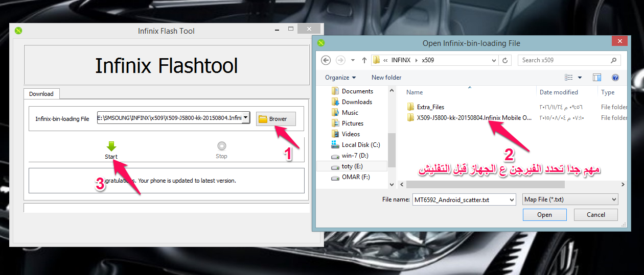Image resolution: width=644 pixels, height=275 pixels.
Task: Select the X509-J5800-kk-20150804 folder
Action: 474,118
